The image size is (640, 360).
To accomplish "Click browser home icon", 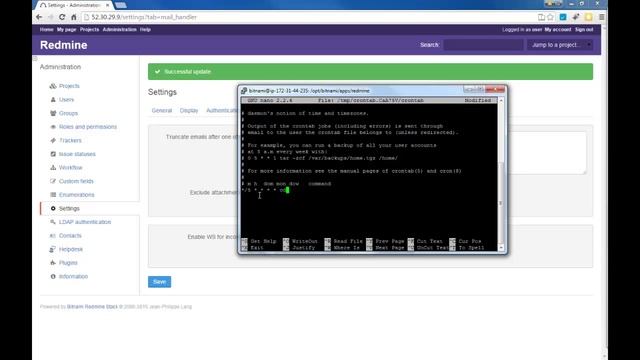I will 74,17.
